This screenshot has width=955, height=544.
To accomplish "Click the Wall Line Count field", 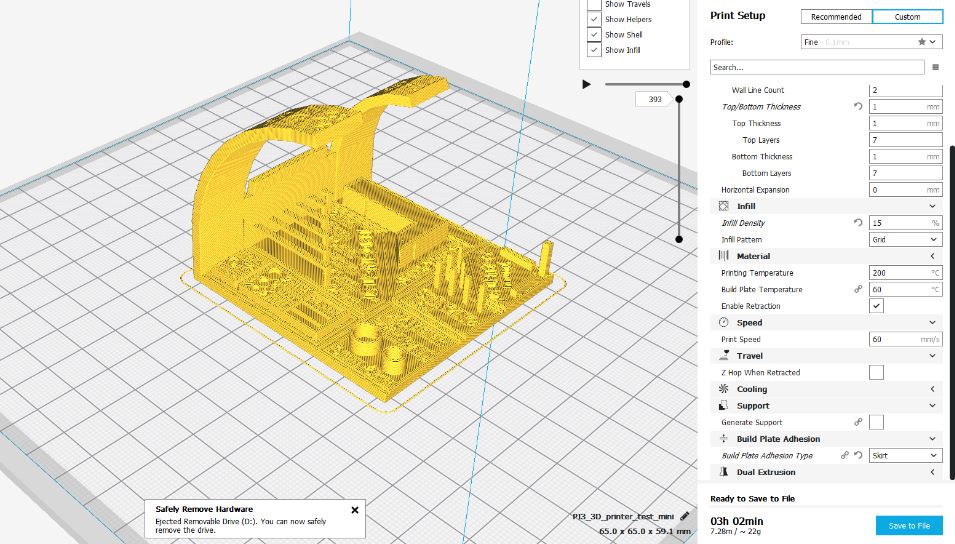I will [906, 90].
